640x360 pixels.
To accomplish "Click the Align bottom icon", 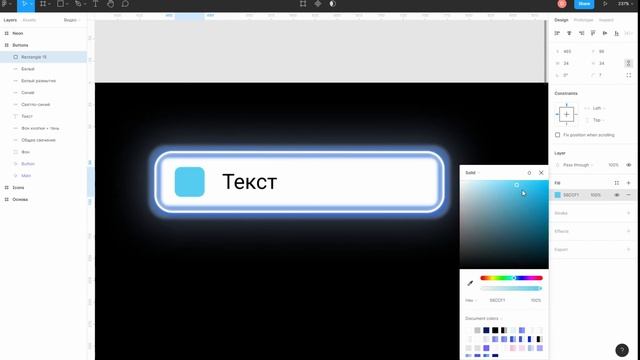I will (617, 33).
